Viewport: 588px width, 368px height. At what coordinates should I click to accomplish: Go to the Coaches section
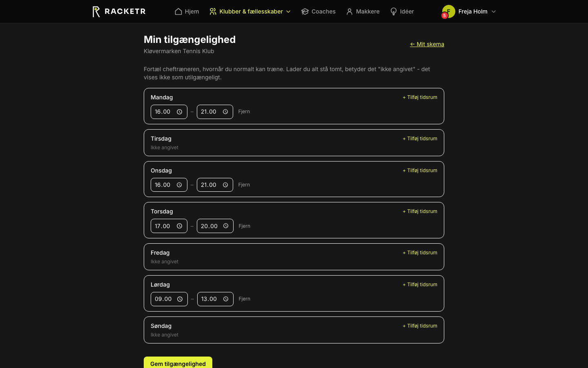coord(318,11)
